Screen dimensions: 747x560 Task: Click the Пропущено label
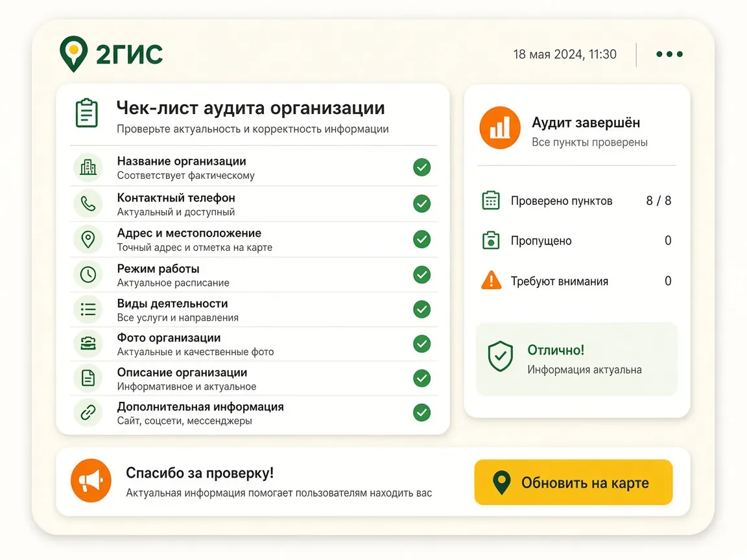pos(541,241)
